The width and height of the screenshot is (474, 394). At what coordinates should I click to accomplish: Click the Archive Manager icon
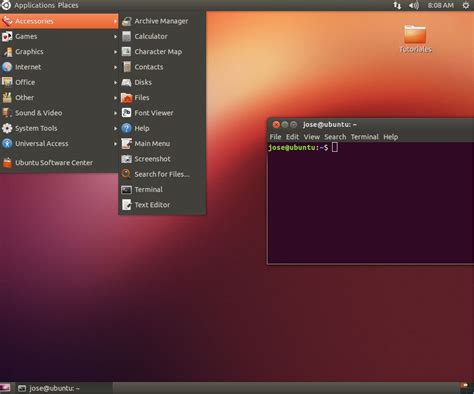pyautogui.click(x=126, y=21)
